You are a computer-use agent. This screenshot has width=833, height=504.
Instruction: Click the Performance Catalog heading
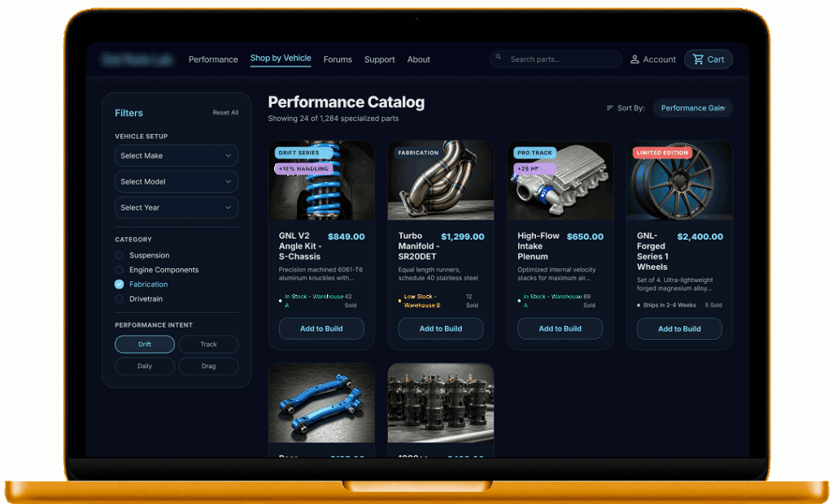tap(347, 102)
